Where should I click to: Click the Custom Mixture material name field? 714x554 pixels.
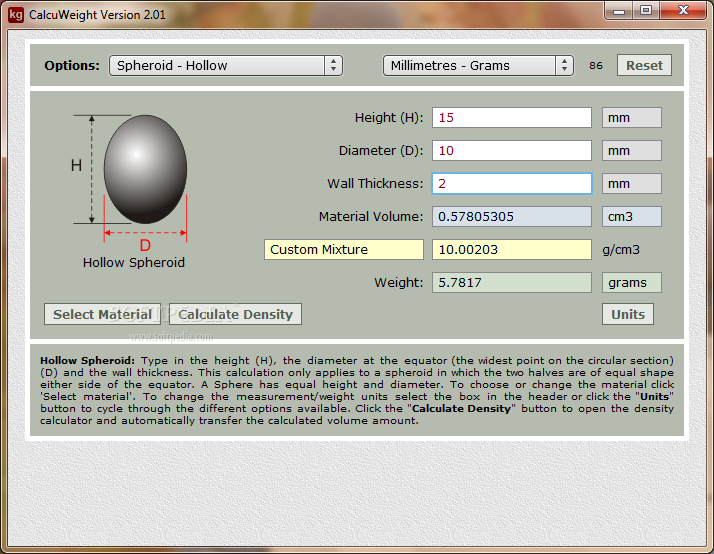point(344,249)
